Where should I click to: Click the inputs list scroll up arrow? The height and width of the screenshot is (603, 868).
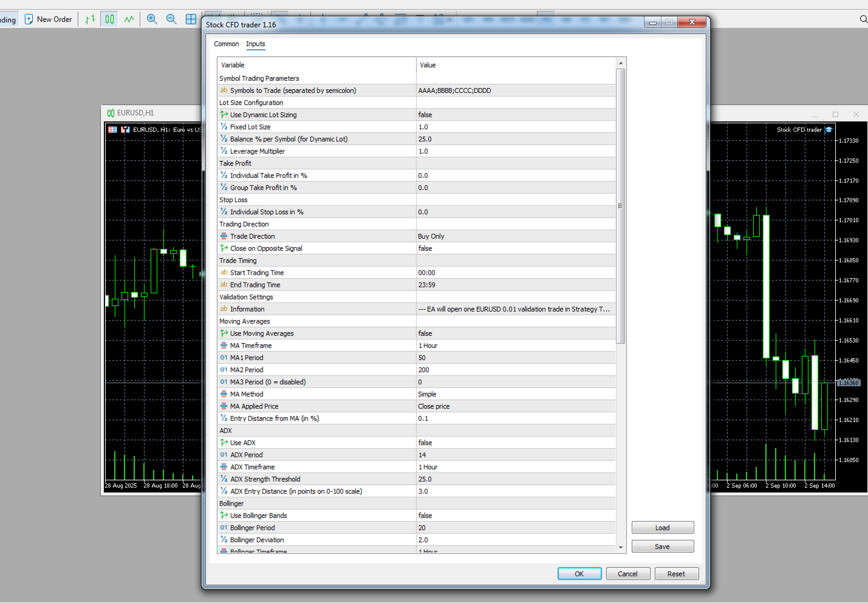click(621, 63)
